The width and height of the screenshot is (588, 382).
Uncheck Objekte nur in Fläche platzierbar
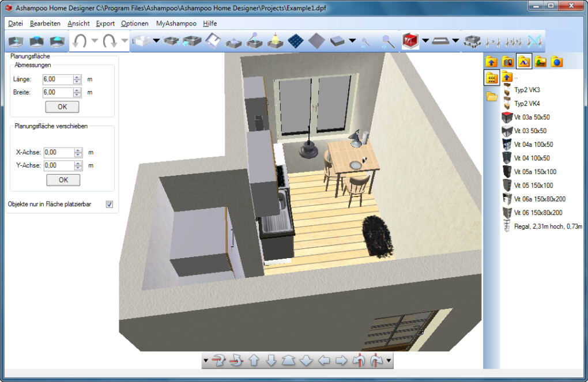point(109,204)
